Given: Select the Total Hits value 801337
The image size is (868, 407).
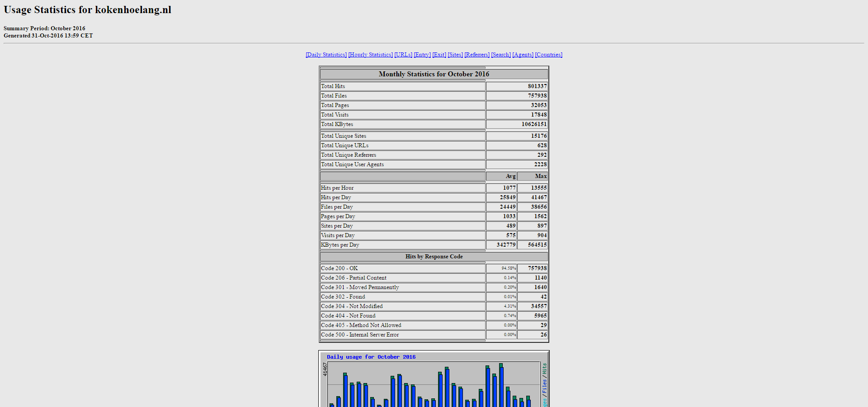Looking at the screenshot, I should point(537,86).
